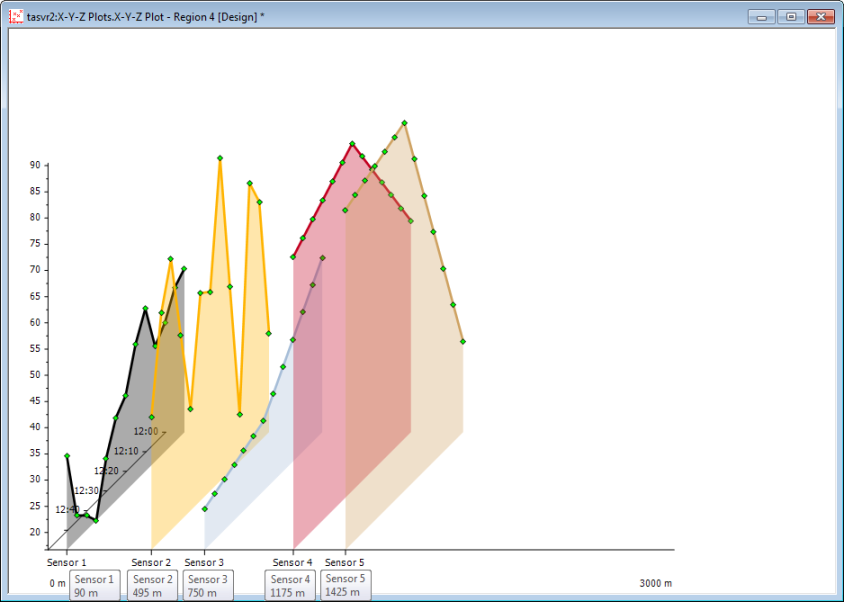844x602 pixels.
Task: Click the 3000 m axis end label
Action: (x=655, y=583)
